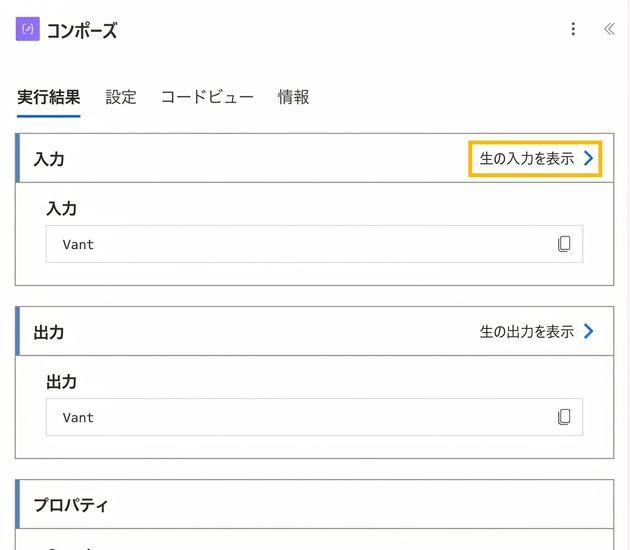Click the 入力 label above the input field
Screen dimensions: 630x550
click(61, 209)
